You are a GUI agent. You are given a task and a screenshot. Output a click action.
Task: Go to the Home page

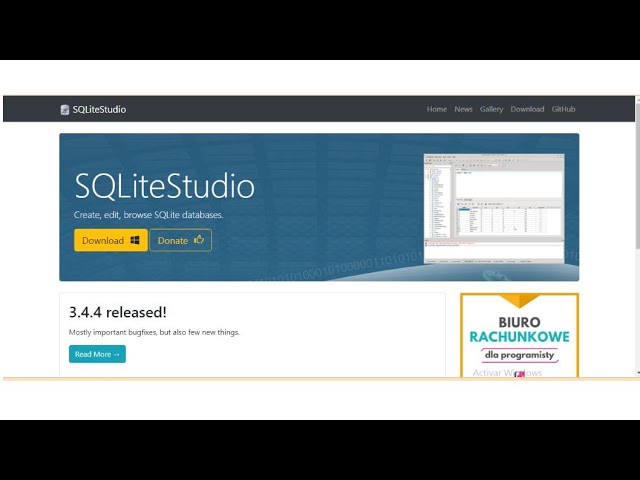[437, 109]
